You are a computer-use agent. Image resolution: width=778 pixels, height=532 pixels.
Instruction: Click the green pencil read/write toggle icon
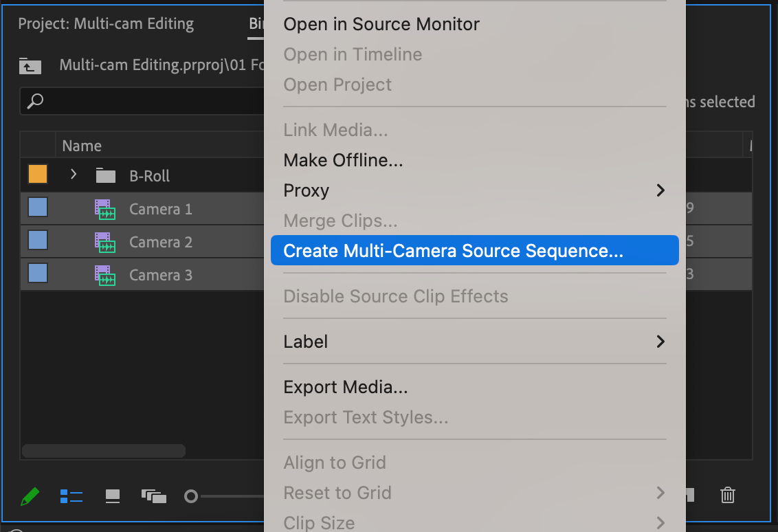pyautogui.click(x=30, y=496)
